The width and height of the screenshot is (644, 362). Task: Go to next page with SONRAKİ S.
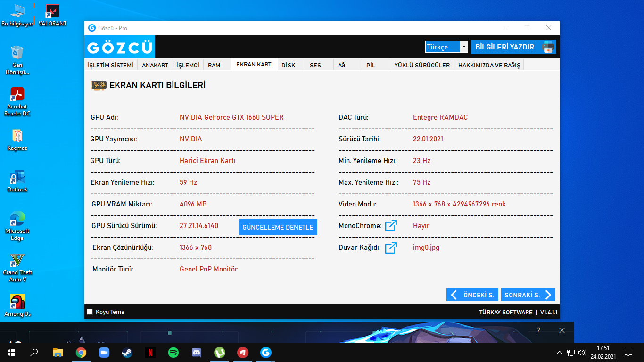[x=528, y=295]
